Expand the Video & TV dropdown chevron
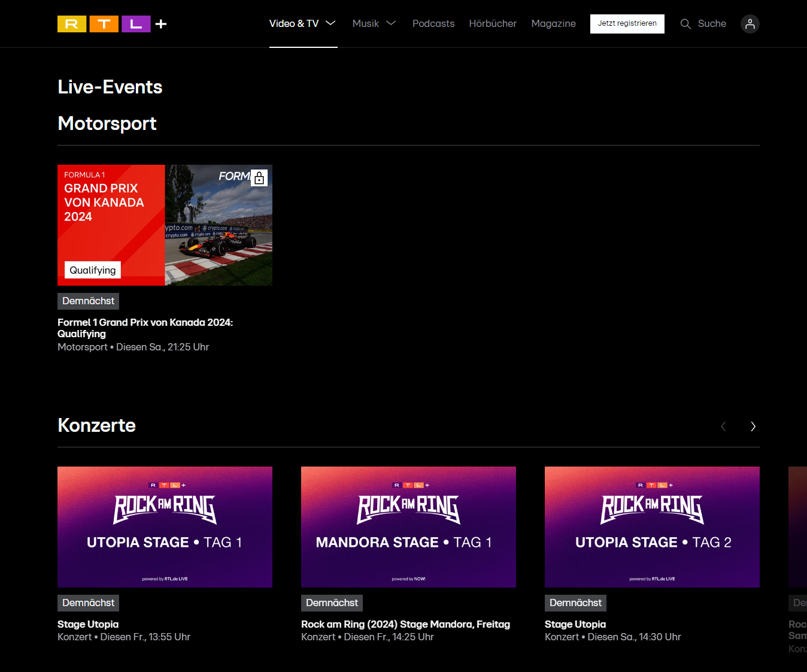 pos(330,23)
